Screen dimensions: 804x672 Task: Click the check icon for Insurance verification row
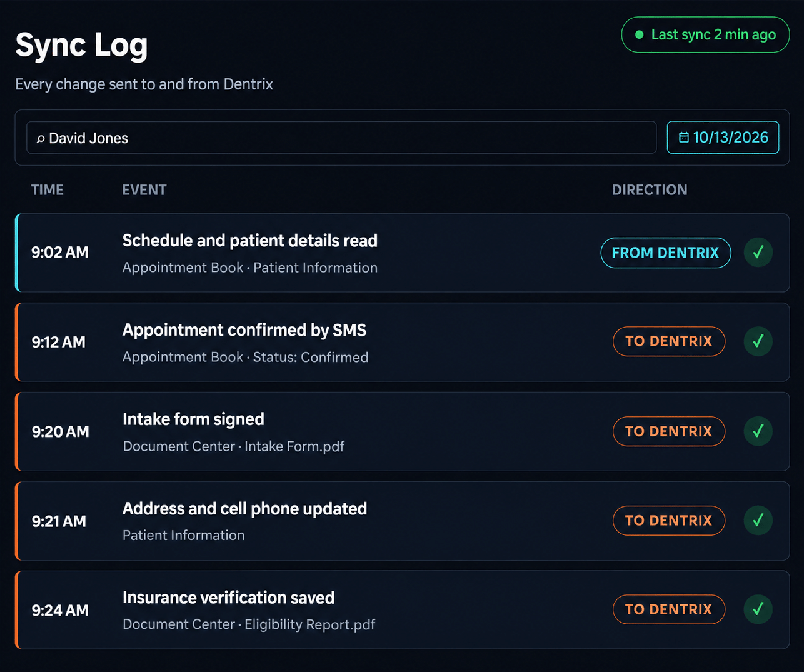point(758,609)
